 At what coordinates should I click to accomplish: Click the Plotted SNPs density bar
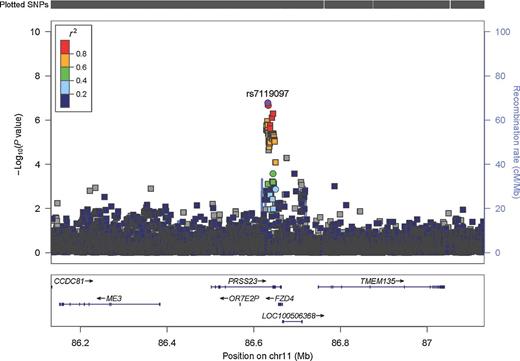click(268, 5)
